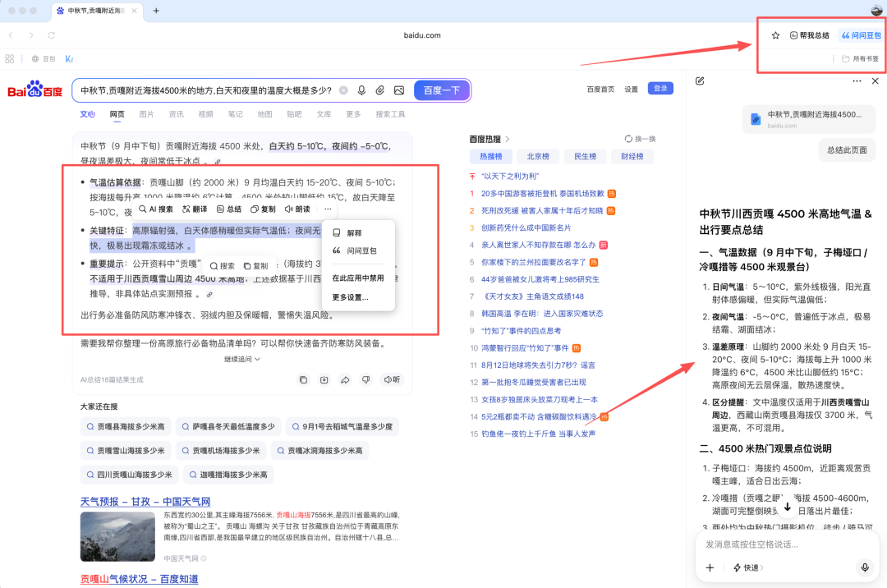
Task: Switch to the 视频 tab
Action: tap(205, 114)
